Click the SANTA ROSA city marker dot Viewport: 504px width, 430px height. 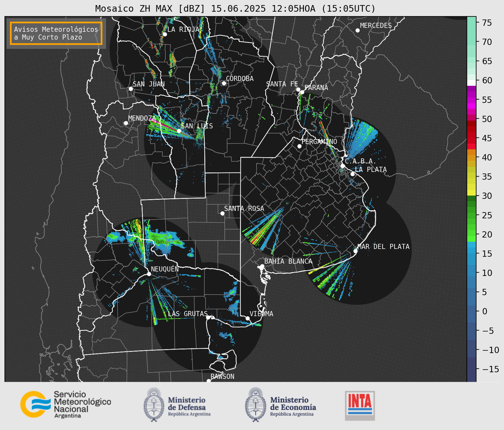point(222,213)
